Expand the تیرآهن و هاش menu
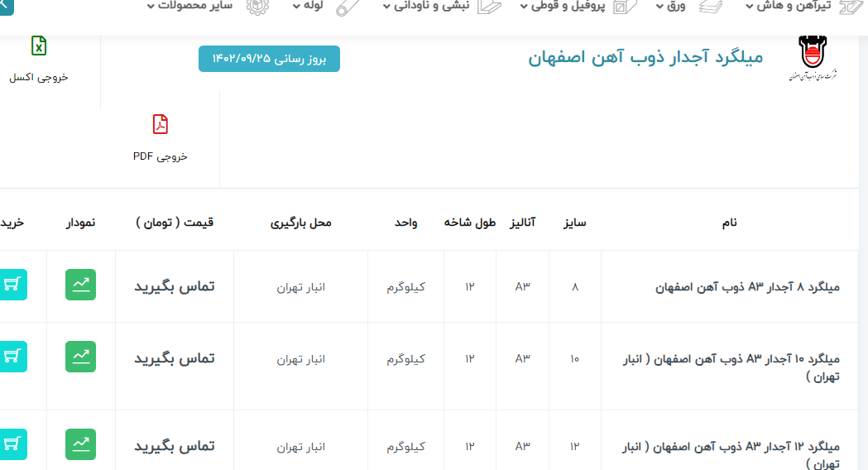 click(x=798, y=7)
